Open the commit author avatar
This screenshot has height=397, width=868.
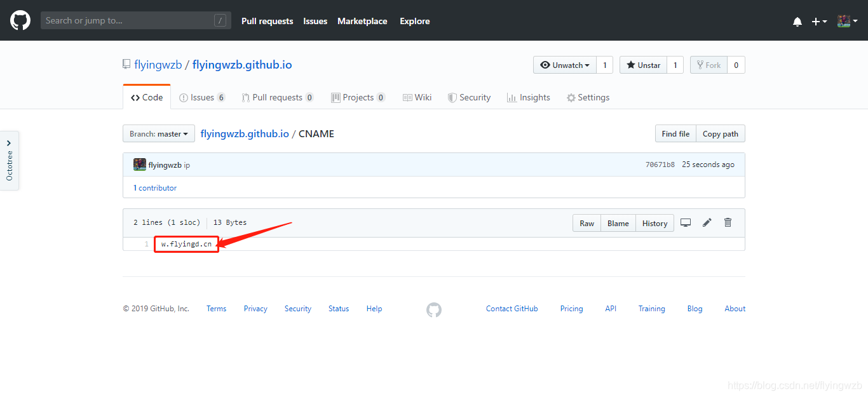tap(140, 165)
